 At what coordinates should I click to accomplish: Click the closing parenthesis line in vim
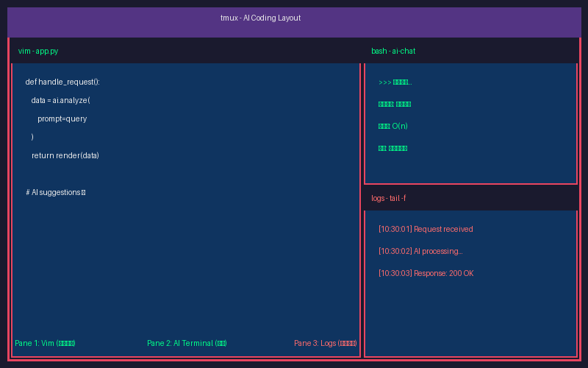[32, 137]
